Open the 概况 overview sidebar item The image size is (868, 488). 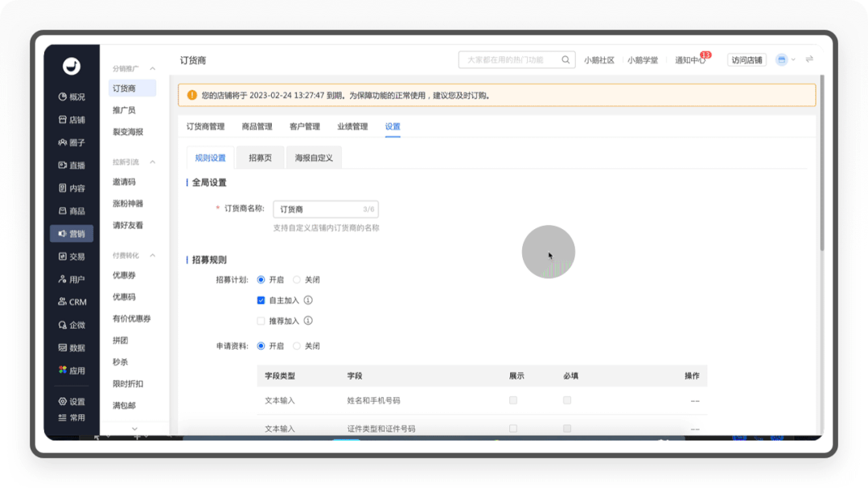click(72, 96)
